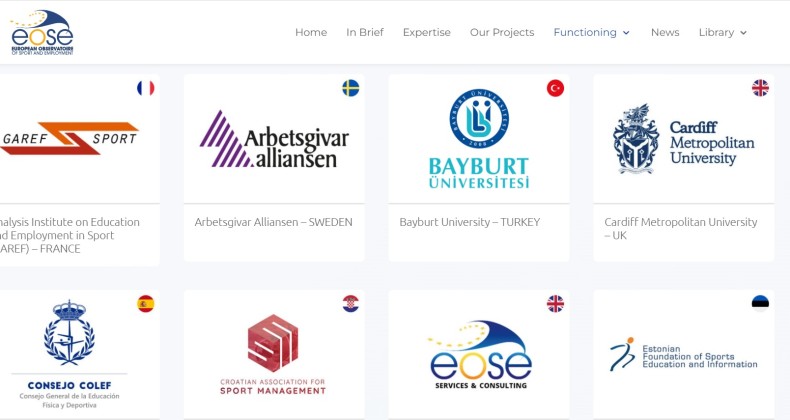Click the Spain flag icon

click(146, 304)
